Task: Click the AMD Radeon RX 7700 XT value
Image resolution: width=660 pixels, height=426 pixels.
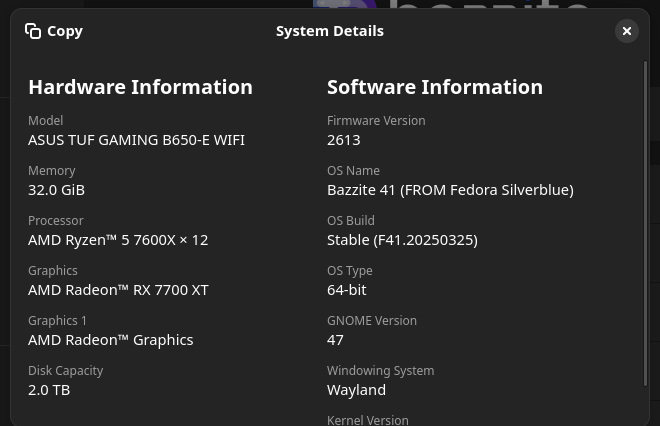Action: coord(118,290)
